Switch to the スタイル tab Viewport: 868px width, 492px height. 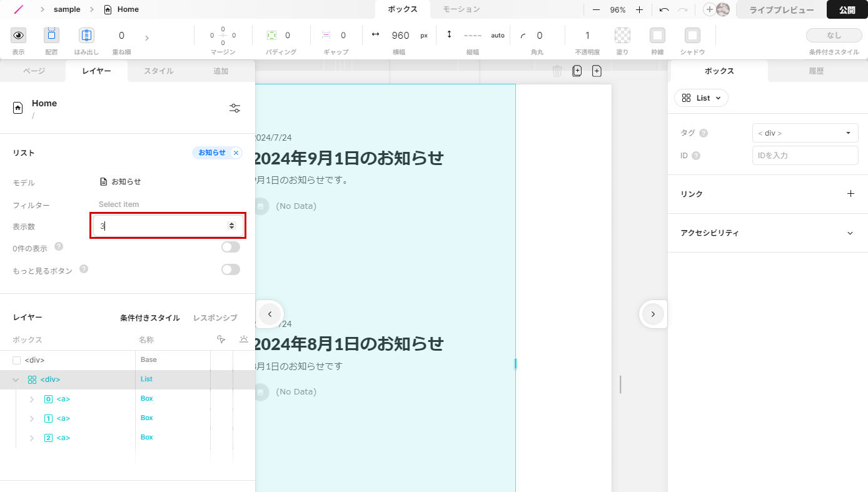(x=159, y=71)
